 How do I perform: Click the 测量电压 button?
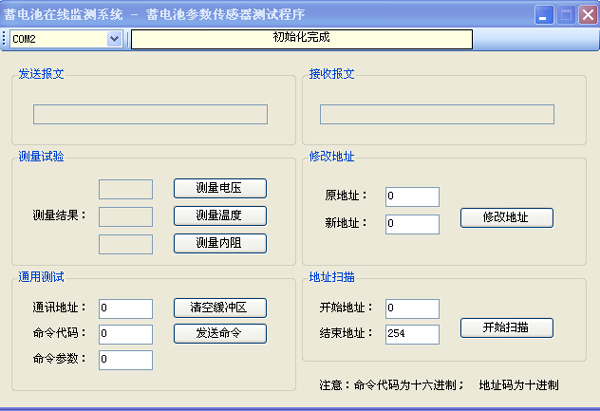point(220,188)
